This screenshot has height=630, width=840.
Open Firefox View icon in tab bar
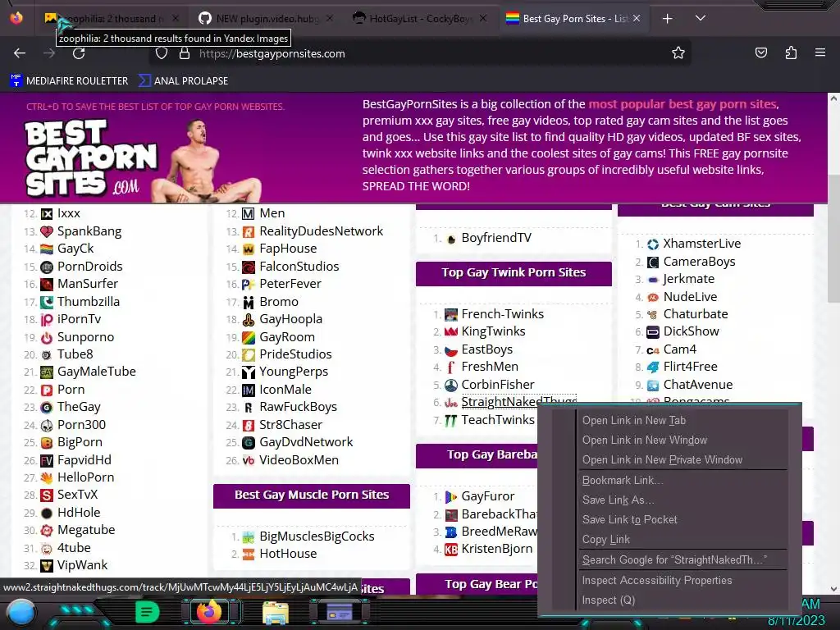16,18
